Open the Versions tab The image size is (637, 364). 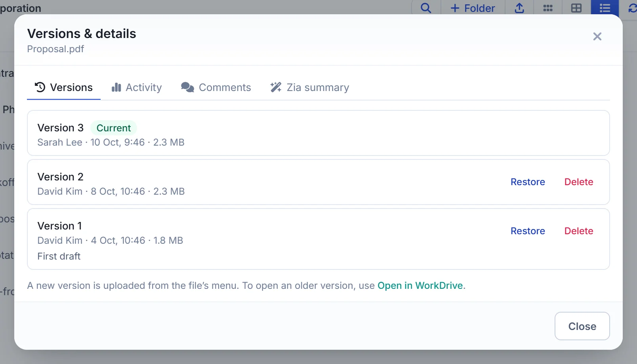64,87
